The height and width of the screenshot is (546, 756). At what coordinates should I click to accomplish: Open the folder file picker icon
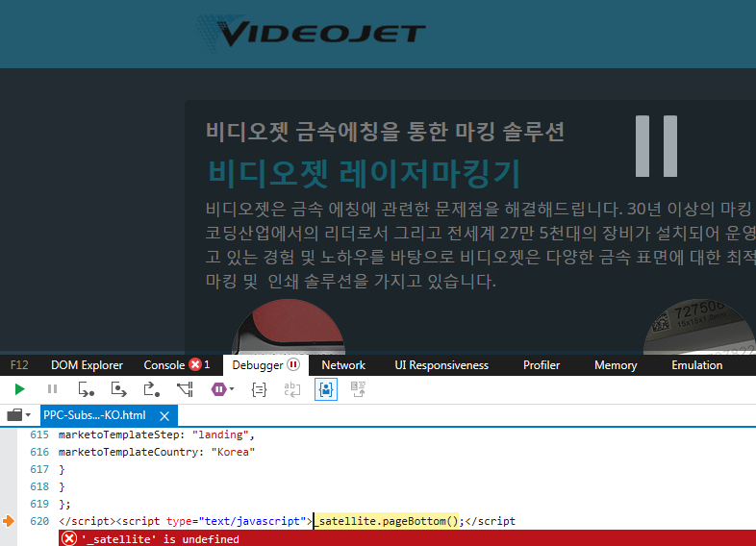[x=14, y=415]
